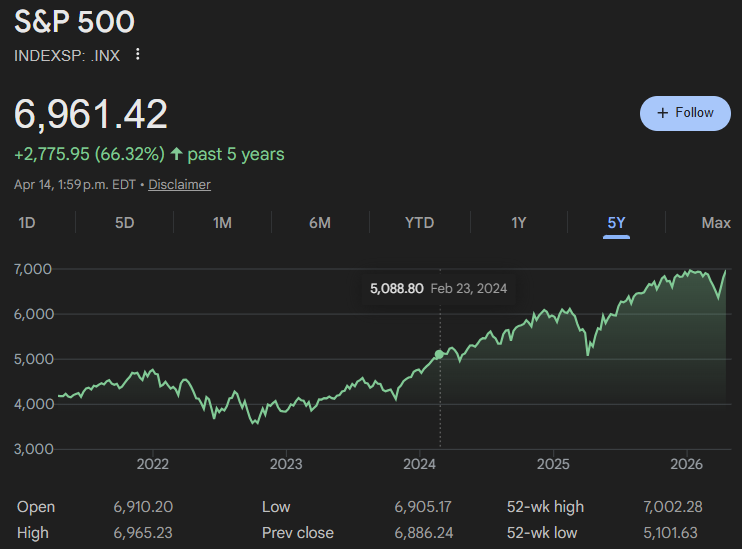Click the 2025 x-axis label
This screenshot has height=549, width=742.
coord(553,464)
